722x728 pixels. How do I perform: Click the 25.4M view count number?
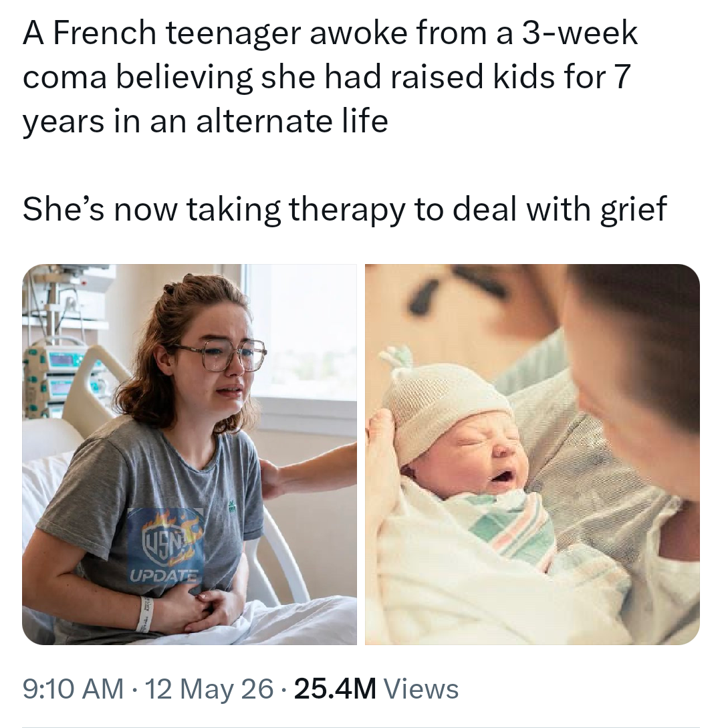click(335, 689)
